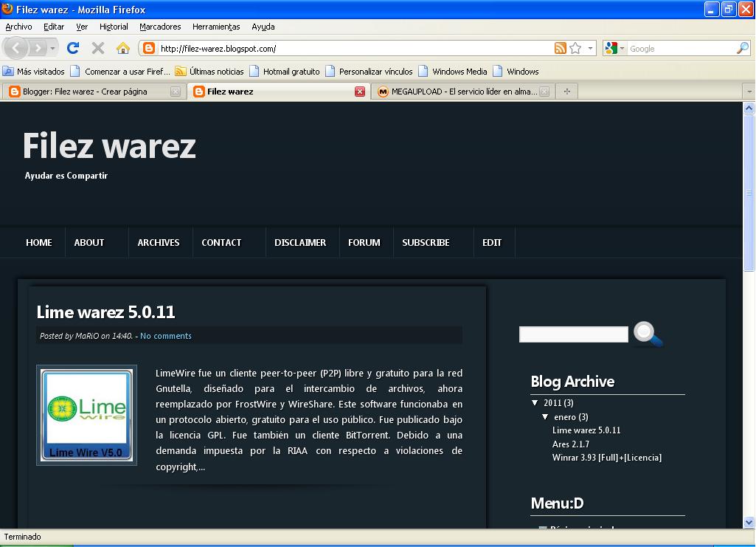Click the Lime Wire V5.0 thumbnail

tap(86, 414)
